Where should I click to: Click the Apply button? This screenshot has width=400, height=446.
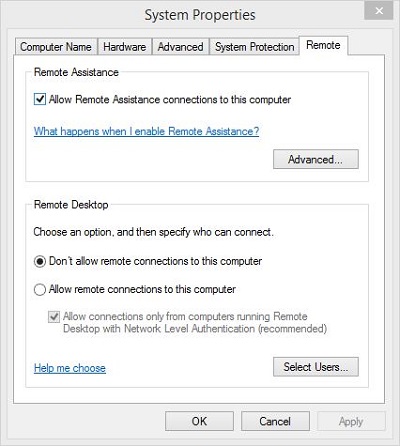tap(351, 421)
